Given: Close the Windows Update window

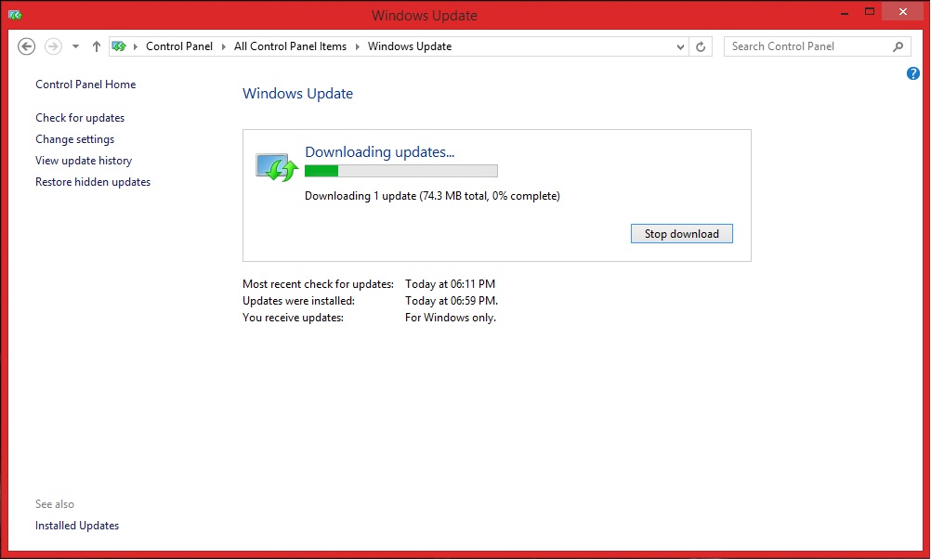Looking at the screenshot, I should click(x=903, y=12).
